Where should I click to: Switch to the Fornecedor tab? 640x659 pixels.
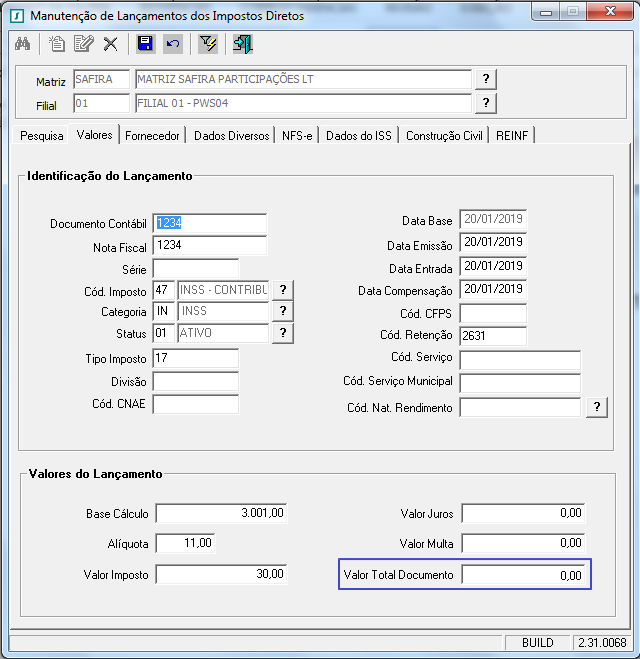153,136
